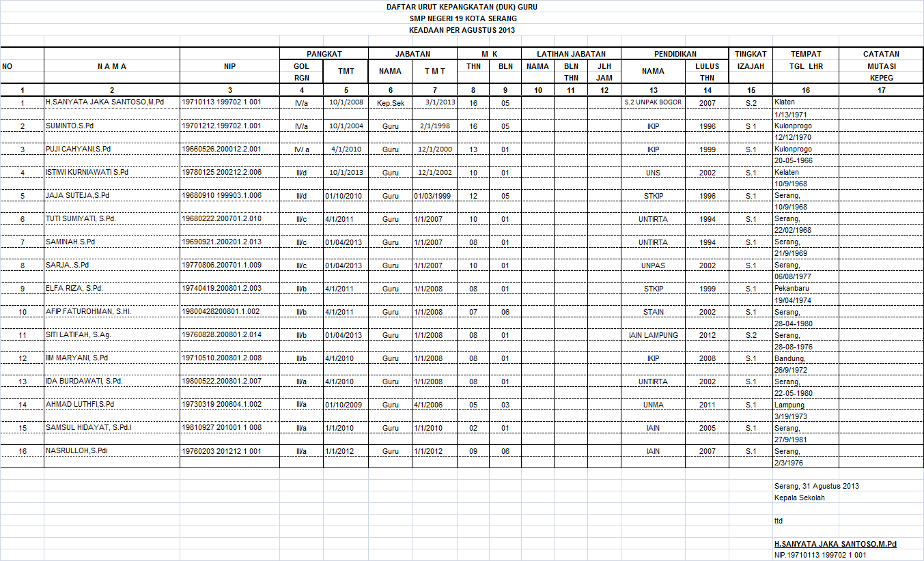The image size is (924, 561).
Task: Click name cell JAJA SUTEJA,S.Pd
Action: click(112, 195)
